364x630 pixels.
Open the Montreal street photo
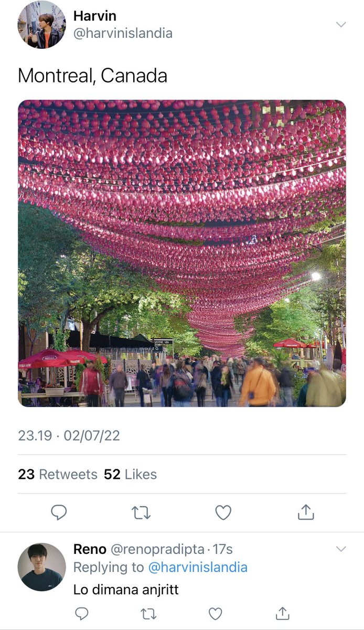182,253
